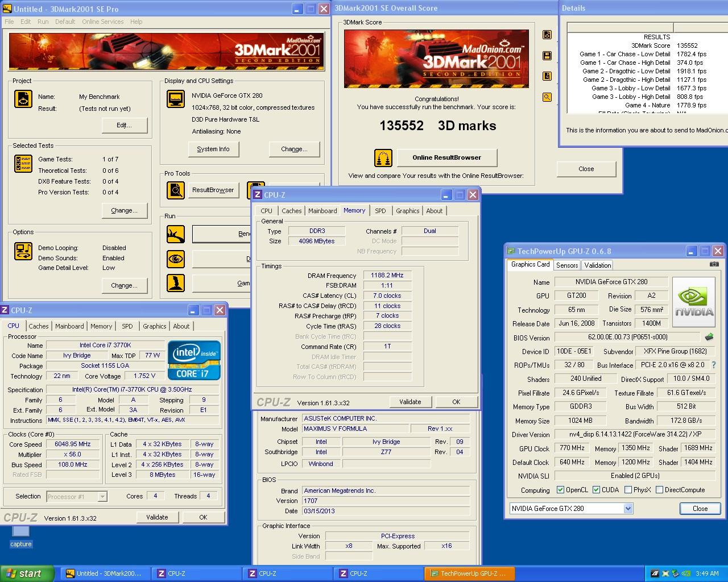Click the yellow magnifier icon in score window
This screenshot has height=582, width=728.
pos(547,97)
